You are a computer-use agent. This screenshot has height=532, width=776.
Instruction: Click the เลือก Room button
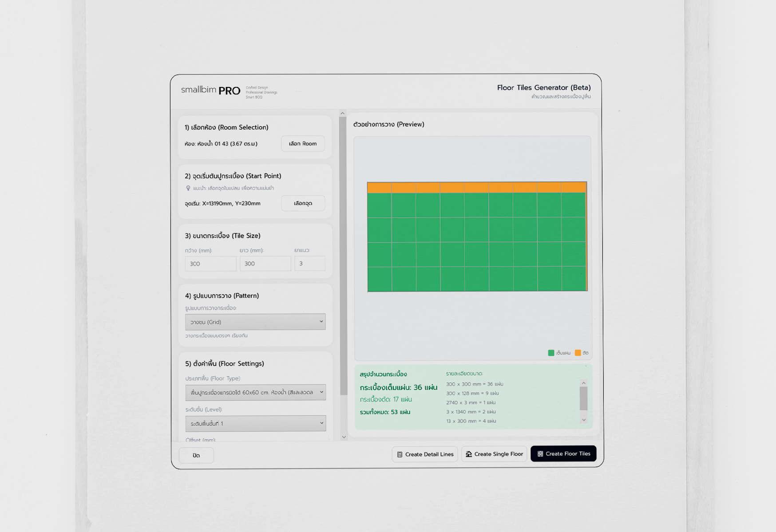coord(303,144)
